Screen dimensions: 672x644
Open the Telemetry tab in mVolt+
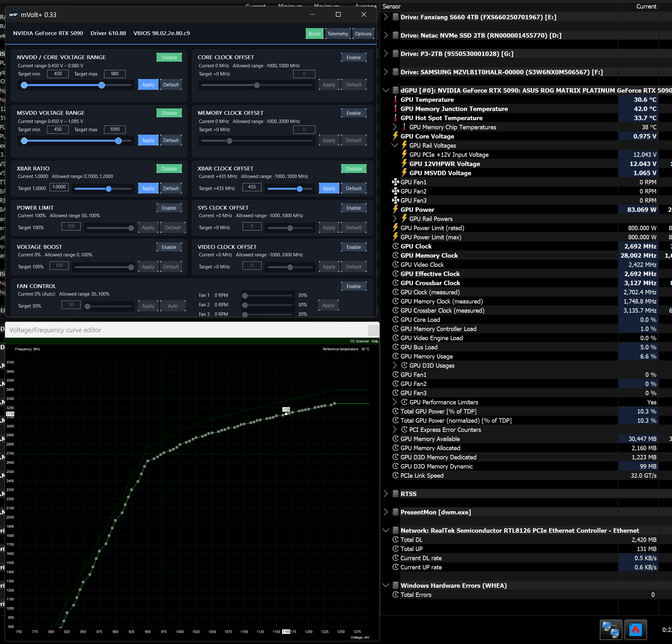tap(338, 34)
